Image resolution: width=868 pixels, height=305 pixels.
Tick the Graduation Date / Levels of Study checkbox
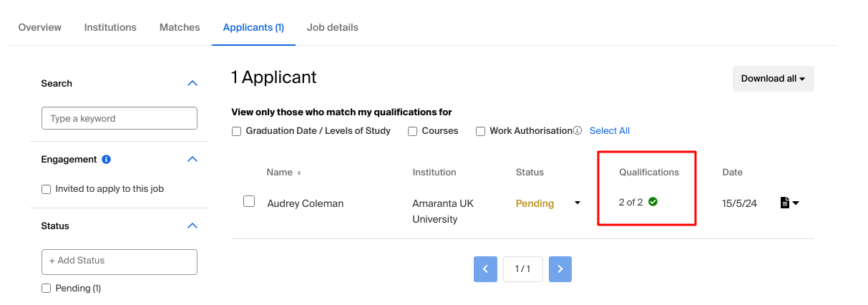click(x=236, y=131)
